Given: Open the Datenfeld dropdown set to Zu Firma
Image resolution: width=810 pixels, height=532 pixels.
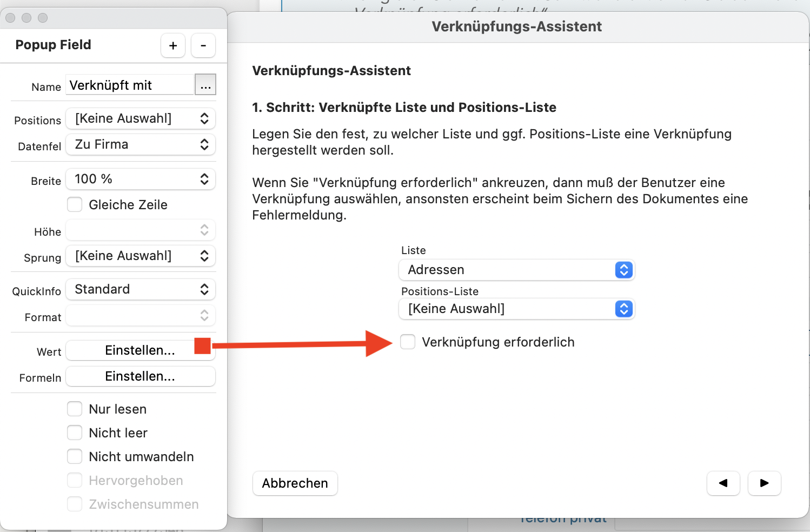Looking at the screenshot, I should pyautogui.click(x=141, y=145).
